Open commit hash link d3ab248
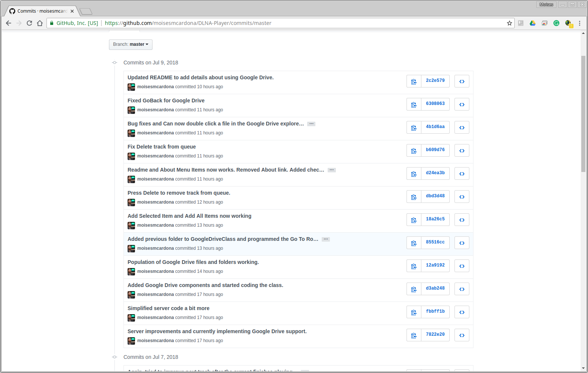This screenshot has height=373, width=588. point(435,288)
